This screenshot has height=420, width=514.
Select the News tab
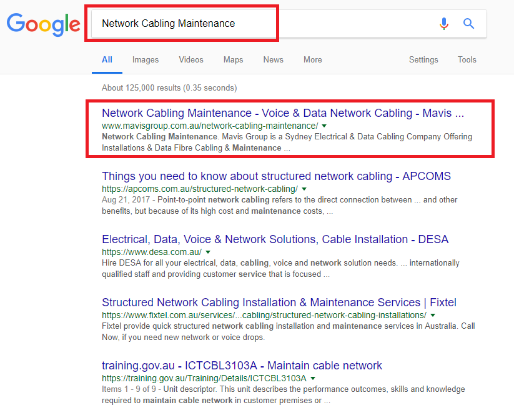(274, 60)
